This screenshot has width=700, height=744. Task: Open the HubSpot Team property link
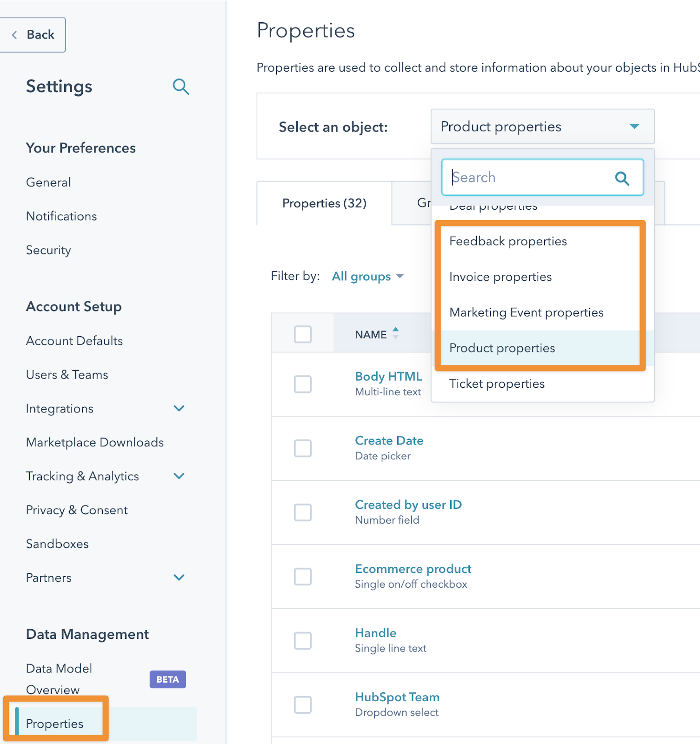[397, 697]
